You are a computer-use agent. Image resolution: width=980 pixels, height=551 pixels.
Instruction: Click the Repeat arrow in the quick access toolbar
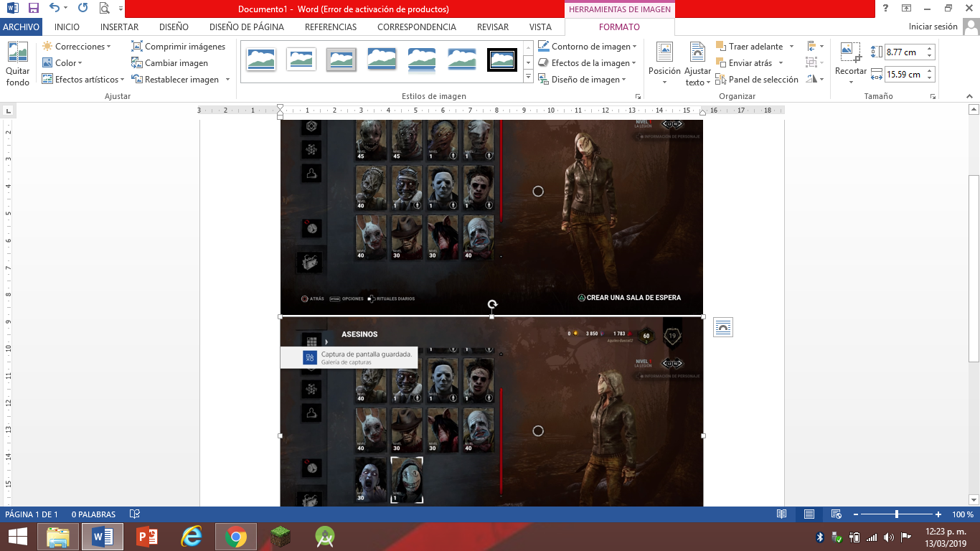pyautogui.click(x=83, y=9)
